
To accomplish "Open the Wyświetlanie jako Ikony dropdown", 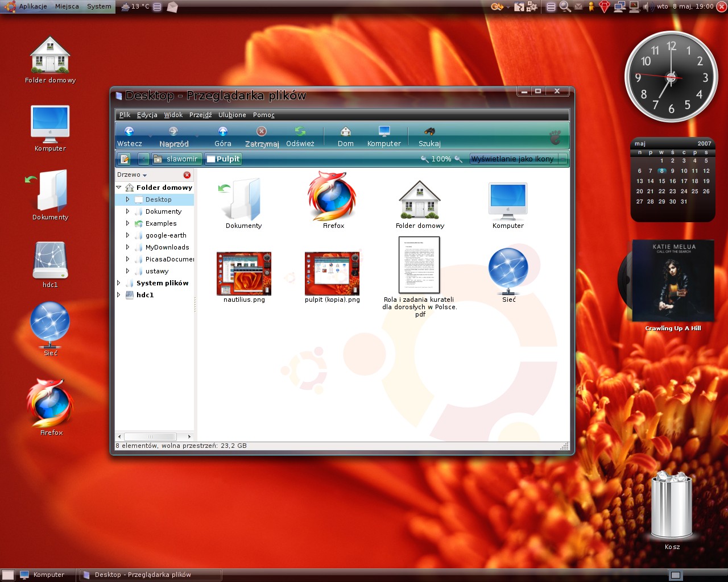I will [x=518, y=159].
